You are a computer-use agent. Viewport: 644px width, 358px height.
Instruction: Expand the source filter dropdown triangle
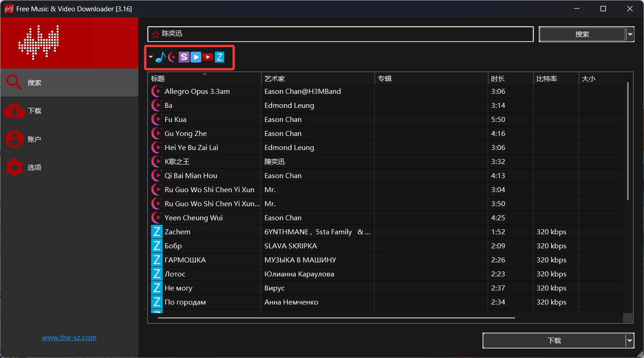click(x=151, y=57)
